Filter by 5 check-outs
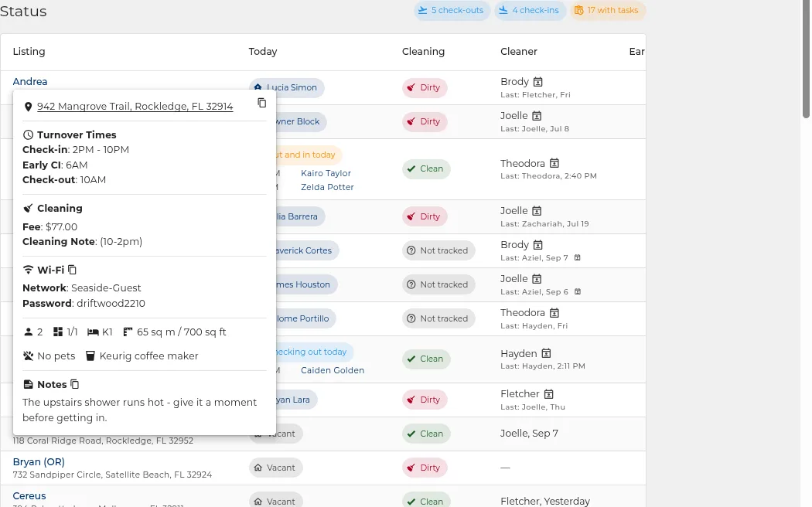This screenshot has width=812, height=507. tap(452, 10)
